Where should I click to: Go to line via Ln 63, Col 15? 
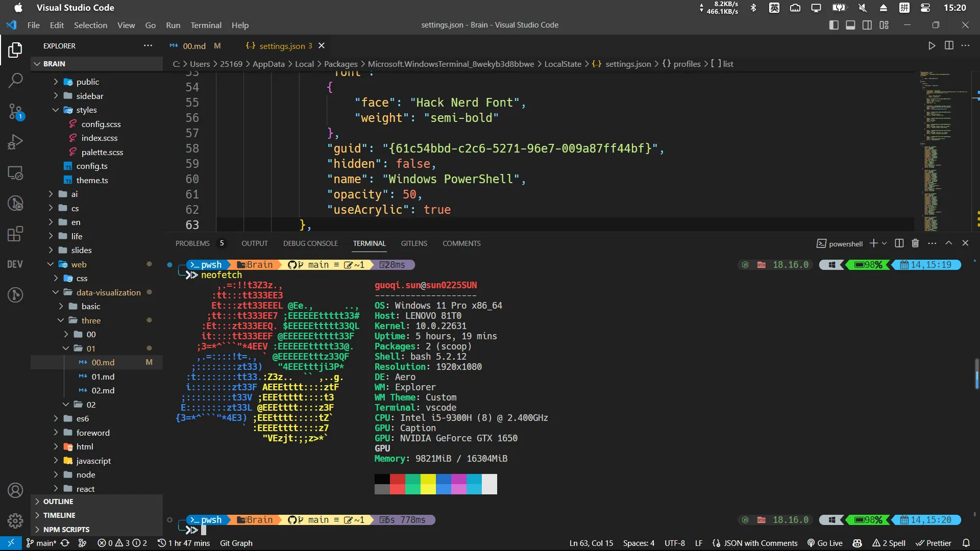tap(591, 543)
